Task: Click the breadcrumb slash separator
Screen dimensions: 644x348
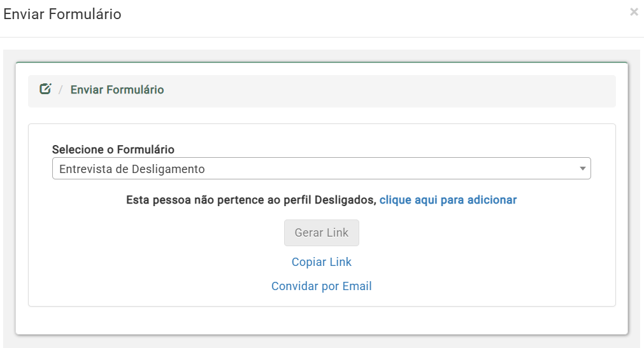Action: point(61,90)
